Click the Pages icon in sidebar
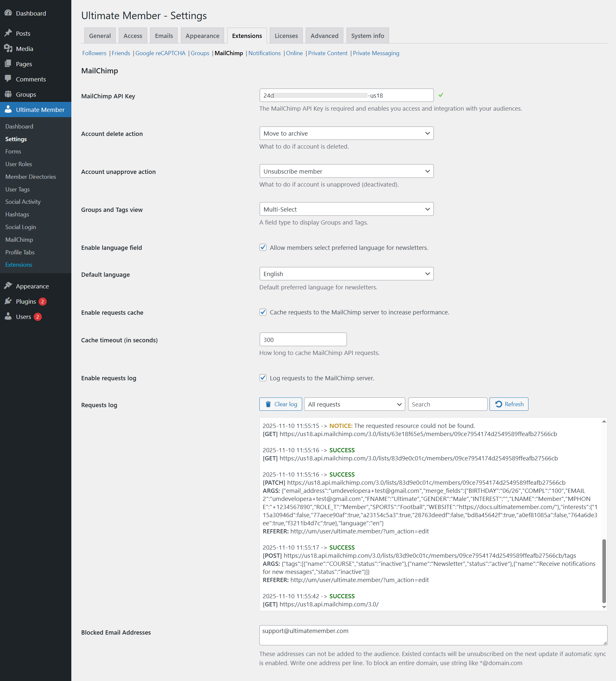The width and height of the screenshot is (616, 681). (8, 64)
